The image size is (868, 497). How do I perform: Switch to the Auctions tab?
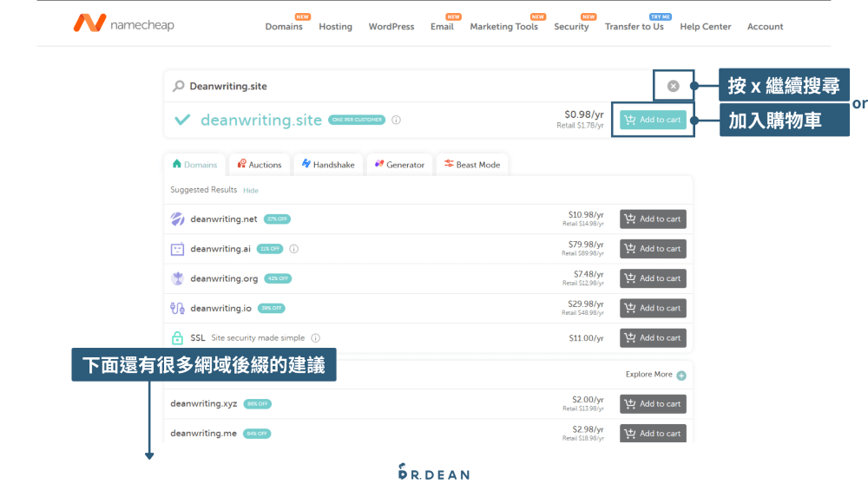click(x=259, y=165)
